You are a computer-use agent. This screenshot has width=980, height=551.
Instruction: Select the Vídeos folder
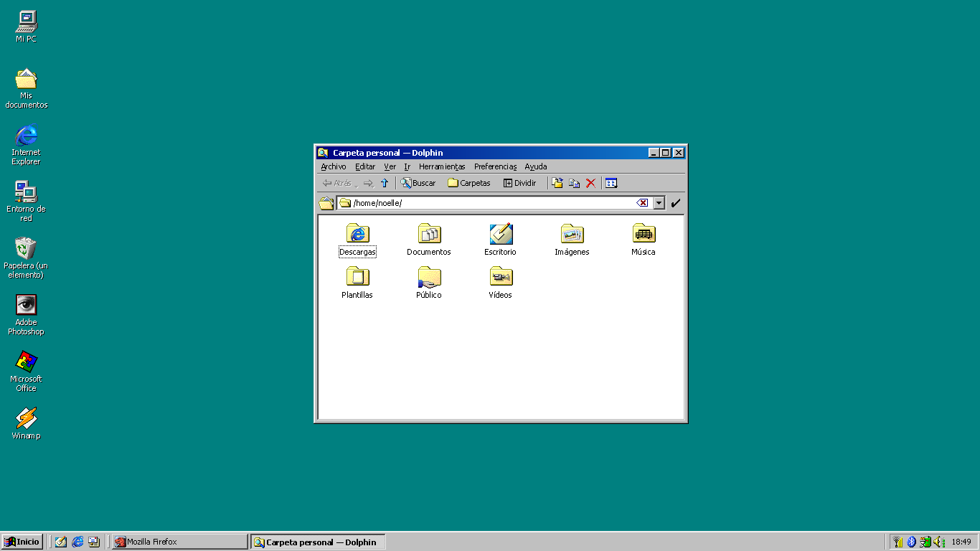500,283
